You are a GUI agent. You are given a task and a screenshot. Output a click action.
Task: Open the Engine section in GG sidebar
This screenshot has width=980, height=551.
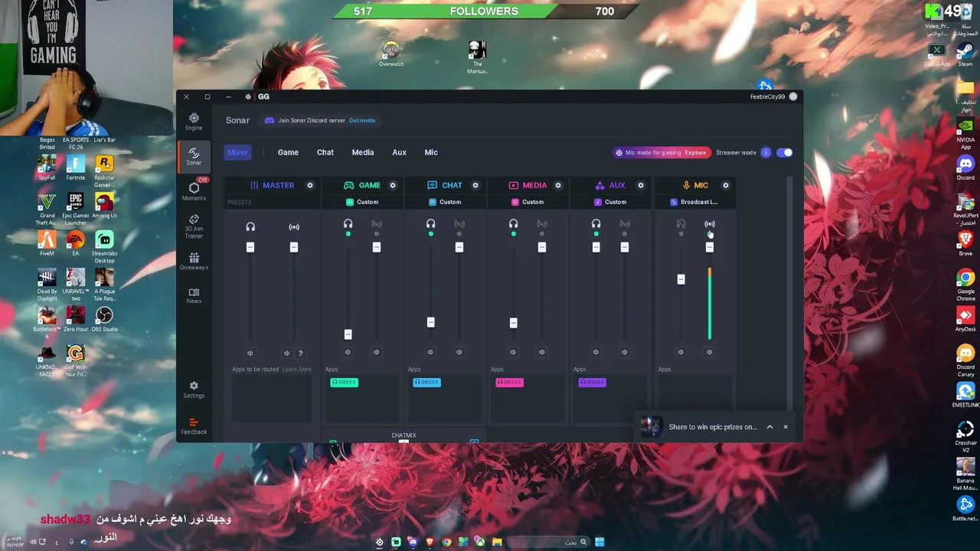pos(194,121)
